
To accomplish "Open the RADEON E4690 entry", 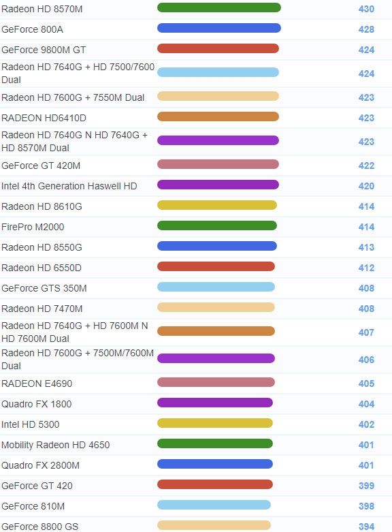I will point(37,384).
